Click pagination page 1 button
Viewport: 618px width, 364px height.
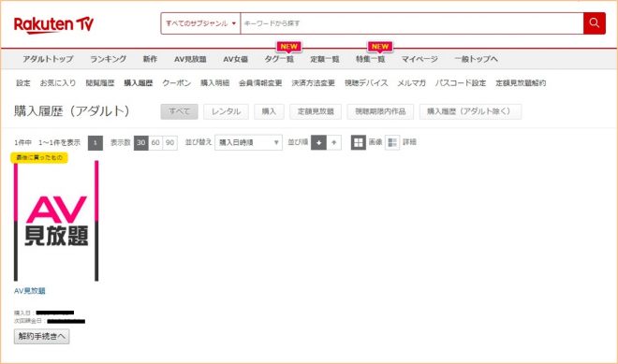click(96, 142)
